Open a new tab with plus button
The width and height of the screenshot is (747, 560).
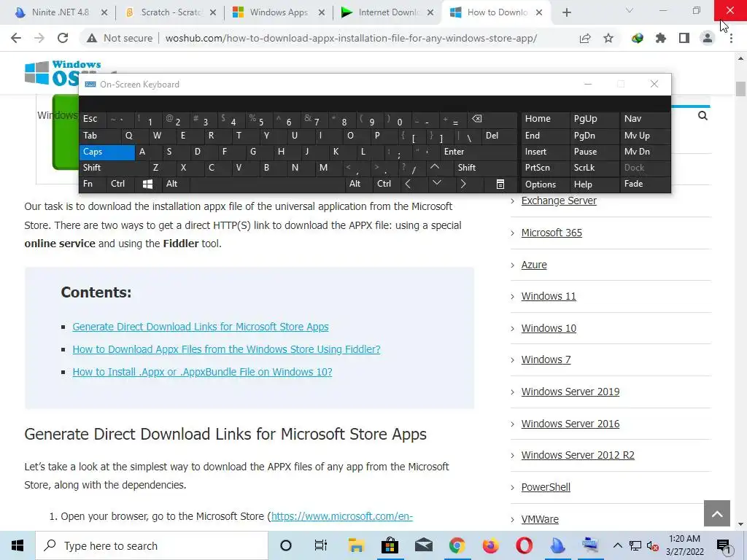point(566,13)
